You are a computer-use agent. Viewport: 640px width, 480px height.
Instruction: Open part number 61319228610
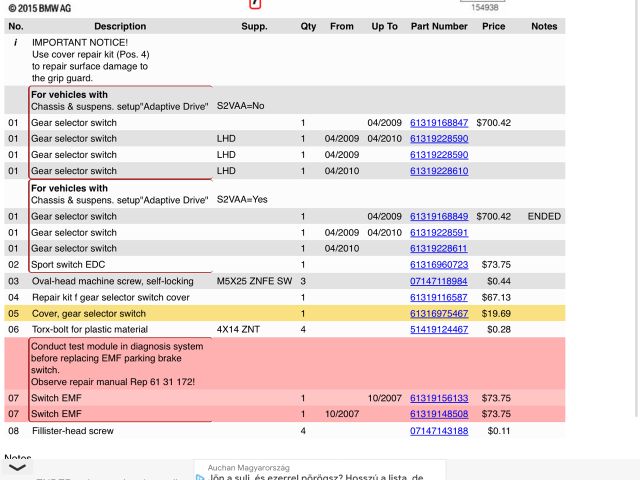(x=438, y=171)
